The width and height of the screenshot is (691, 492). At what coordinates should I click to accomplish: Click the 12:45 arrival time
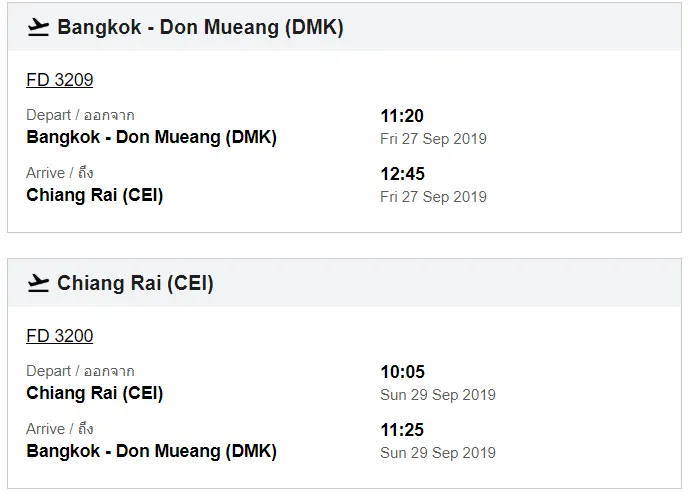click(402, 174)
